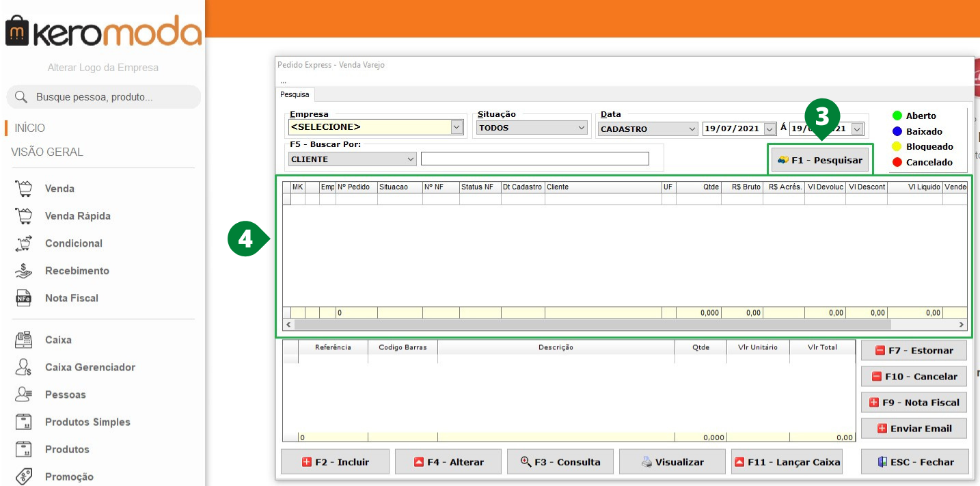Viewport: 980px width, 486px height.
Task: Click the yellow Bloqueado status color dot
Action: (x=897, y=146)
